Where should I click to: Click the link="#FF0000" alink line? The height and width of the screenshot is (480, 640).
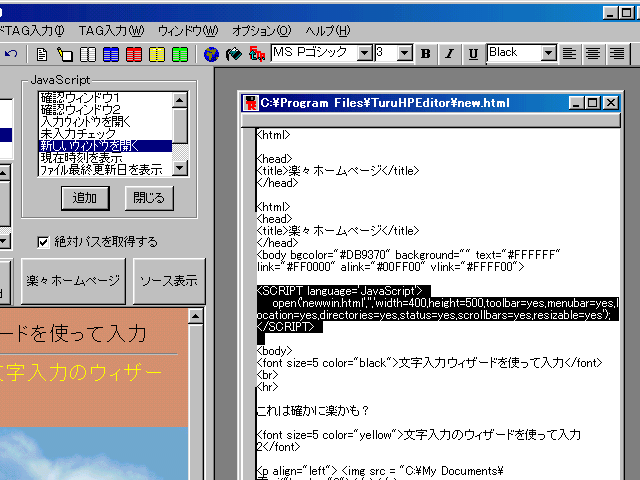[391, 267]
